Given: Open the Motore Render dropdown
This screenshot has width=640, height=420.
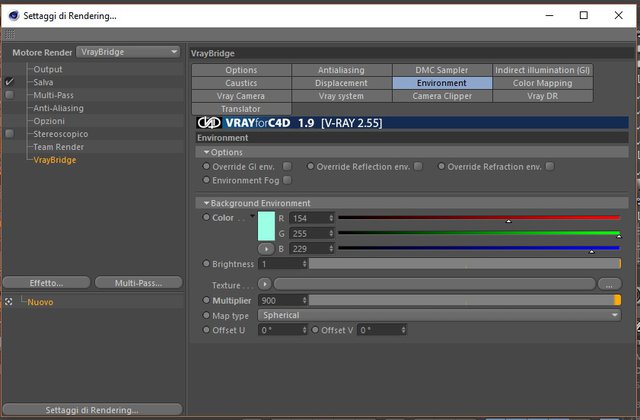Looking at the screenshot, I should [x=128, y=52].
